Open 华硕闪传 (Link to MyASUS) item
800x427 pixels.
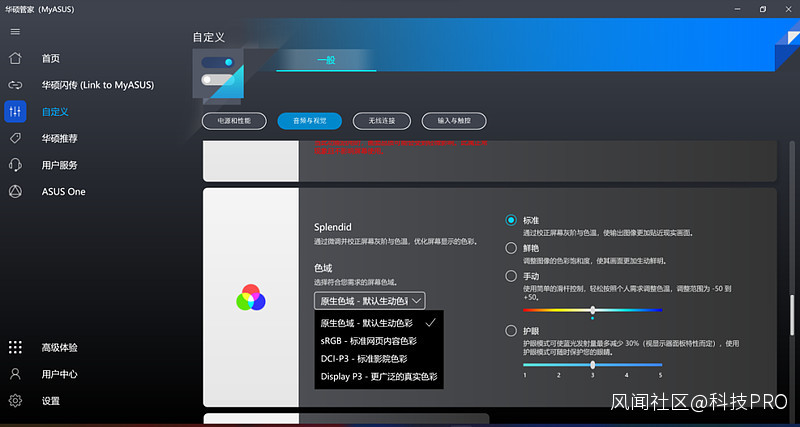click(98, 85)
